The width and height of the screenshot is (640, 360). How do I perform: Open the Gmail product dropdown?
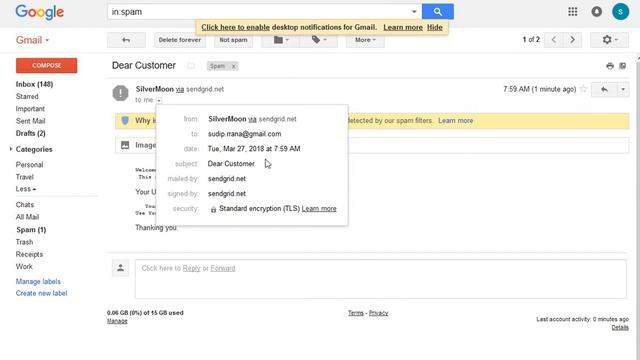tap(32, 40)
